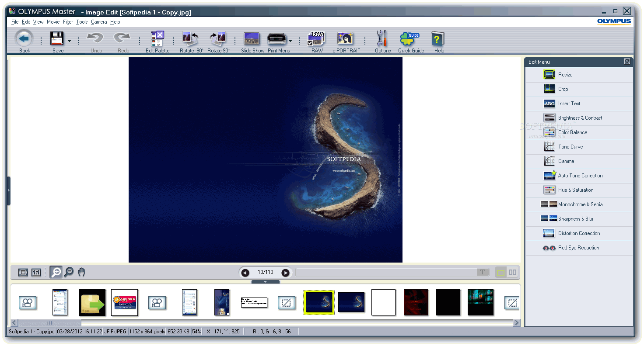The width and height of the screenshot is (644, 346).
Task: Switch to two-image compare view
Action: [x=512, y=273]
